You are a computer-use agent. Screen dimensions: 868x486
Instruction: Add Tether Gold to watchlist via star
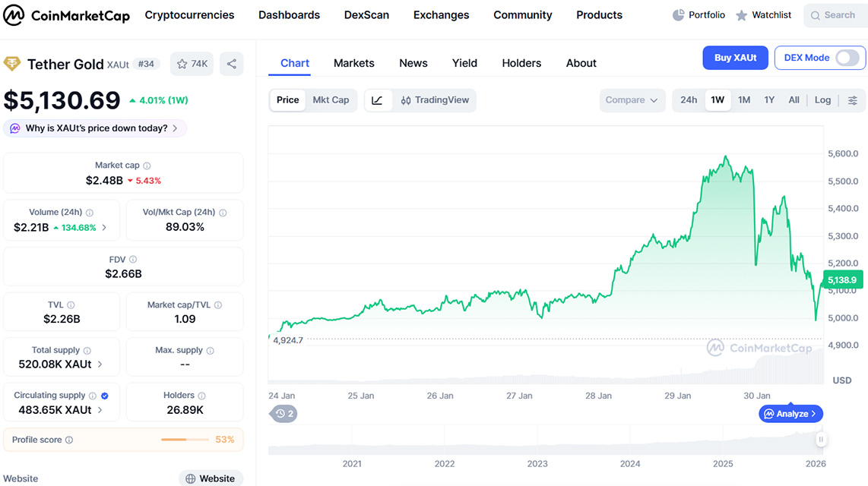coord(192,64)
